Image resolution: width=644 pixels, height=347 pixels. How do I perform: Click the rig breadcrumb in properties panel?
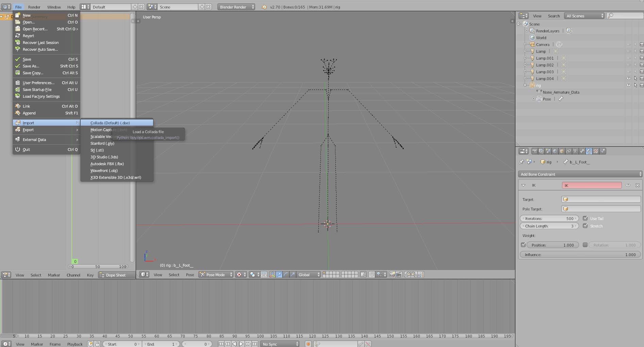tap(546, 162)
